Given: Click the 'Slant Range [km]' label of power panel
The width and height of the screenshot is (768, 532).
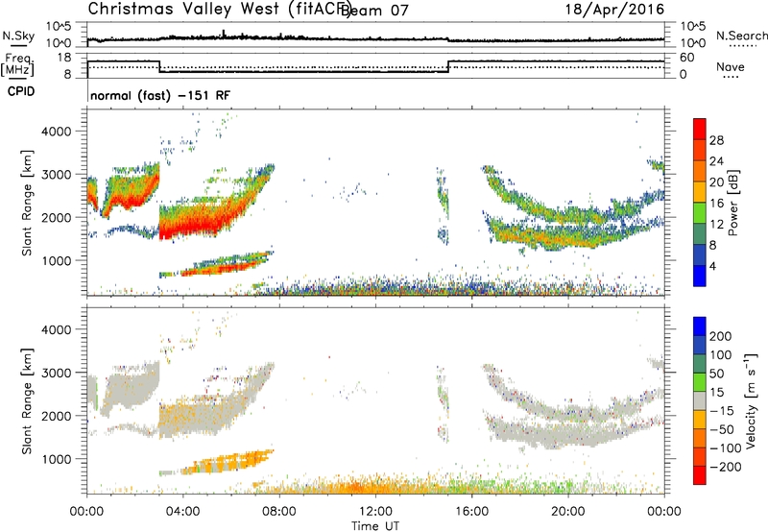Looking at the screenshot, I should pos(27,203).
